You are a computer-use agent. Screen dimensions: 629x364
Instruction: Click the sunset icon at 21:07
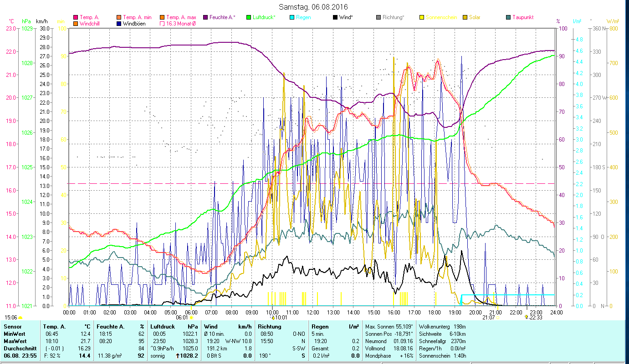[x=497, y=318]
